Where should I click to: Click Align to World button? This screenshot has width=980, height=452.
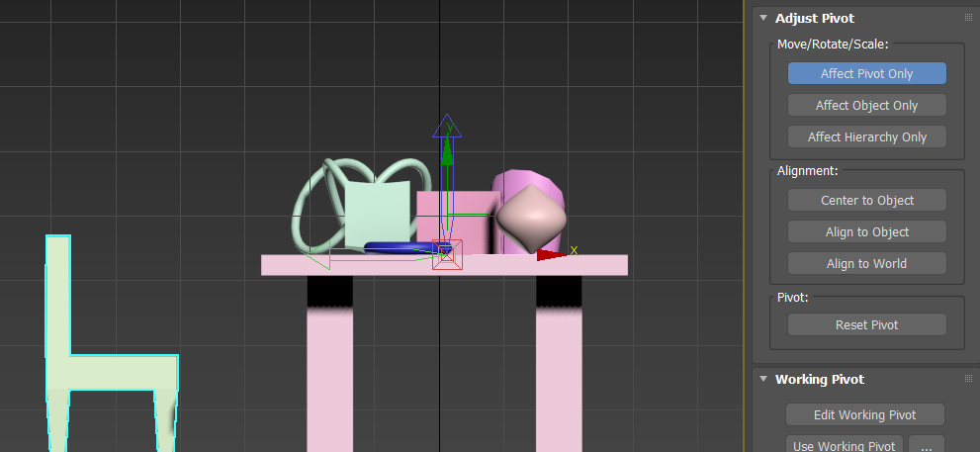[x=867, y=264]
